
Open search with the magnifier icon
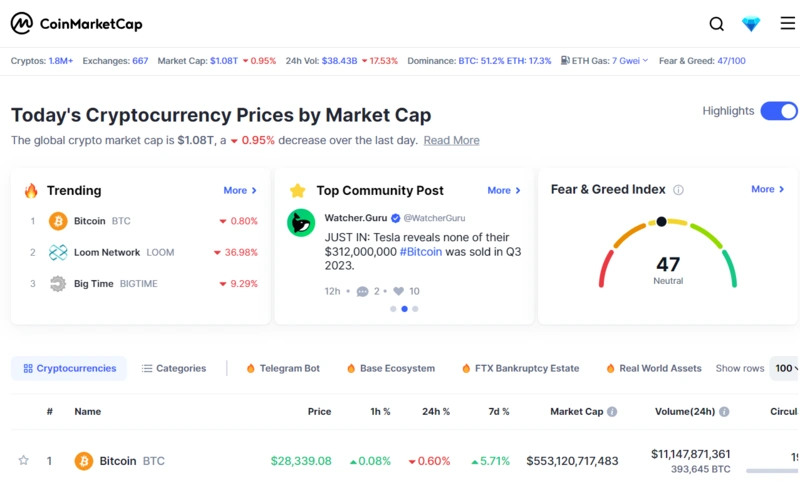tap(717, 24)
